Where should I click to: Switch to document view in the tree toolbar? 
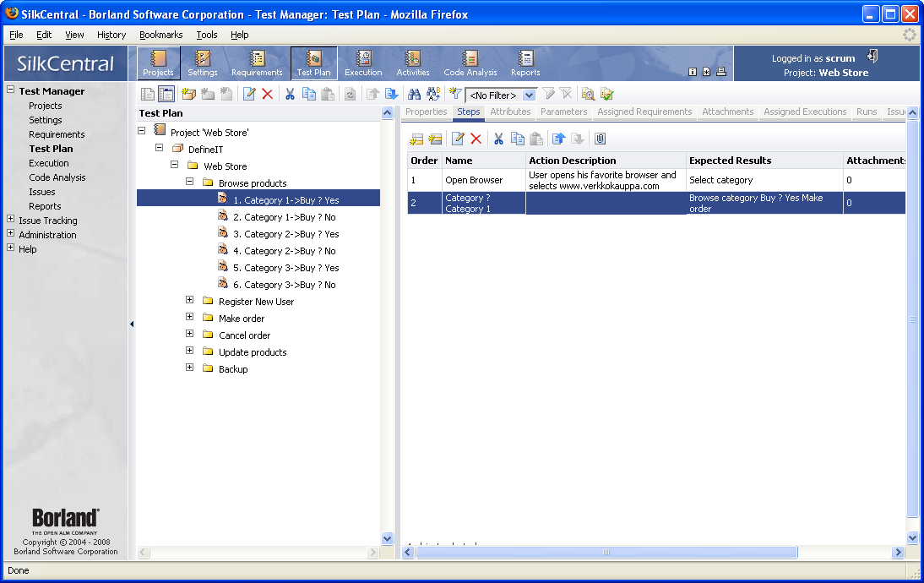click(148, 94)
